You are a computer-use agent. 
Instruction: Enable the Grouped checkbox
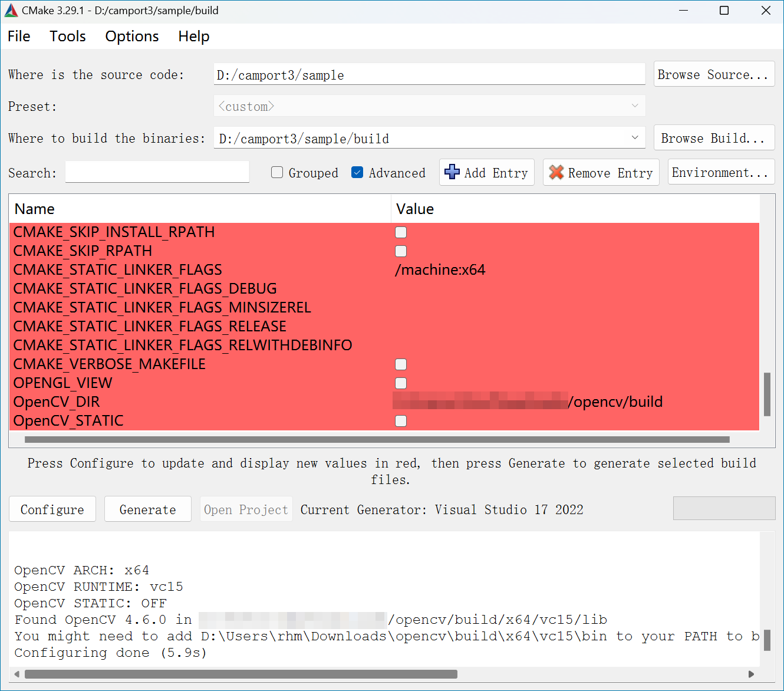pyautogui.click(x=277, y=172)
